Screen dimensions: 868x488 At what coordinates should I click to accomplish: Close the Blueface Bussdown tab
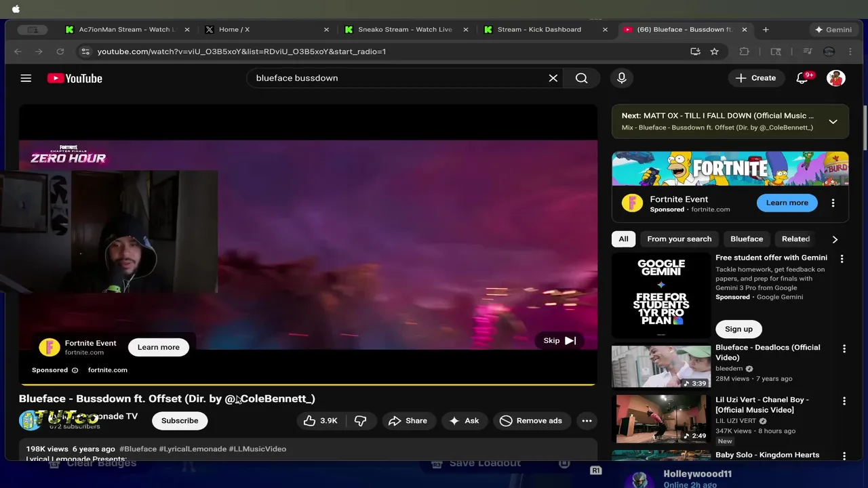744,30
